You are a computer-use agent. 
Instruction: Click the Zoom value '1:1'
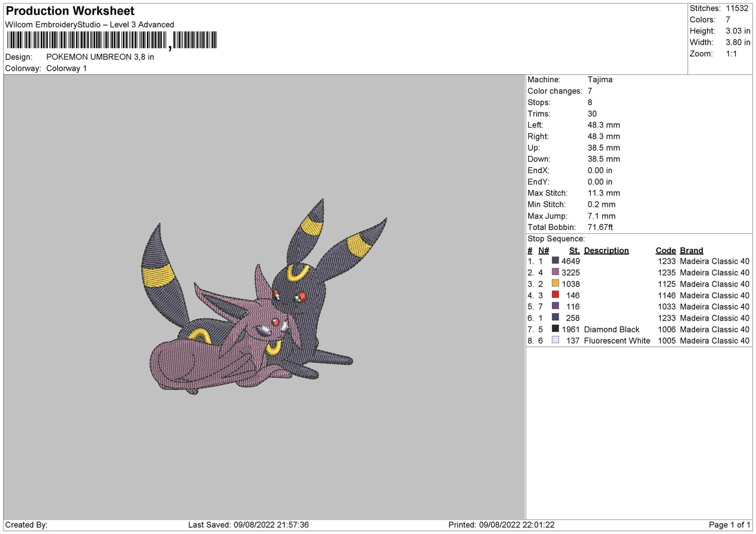(731, 54)
